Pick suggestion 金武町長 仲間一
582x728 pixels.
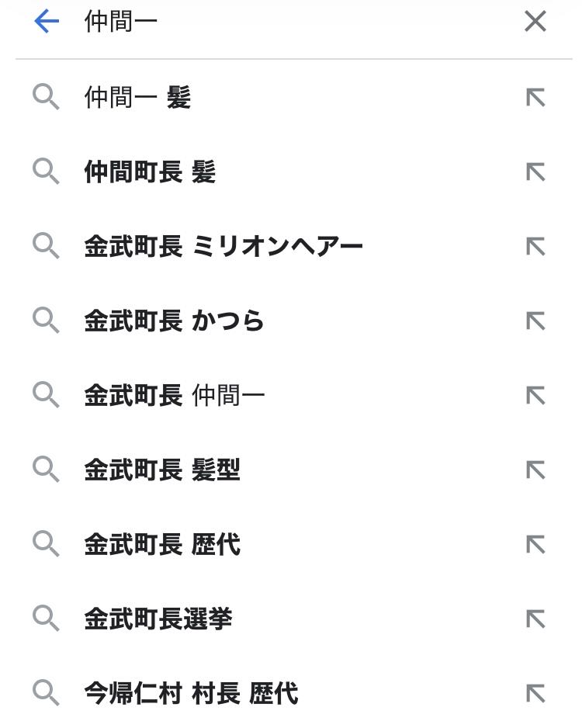[x=174, y=396]
